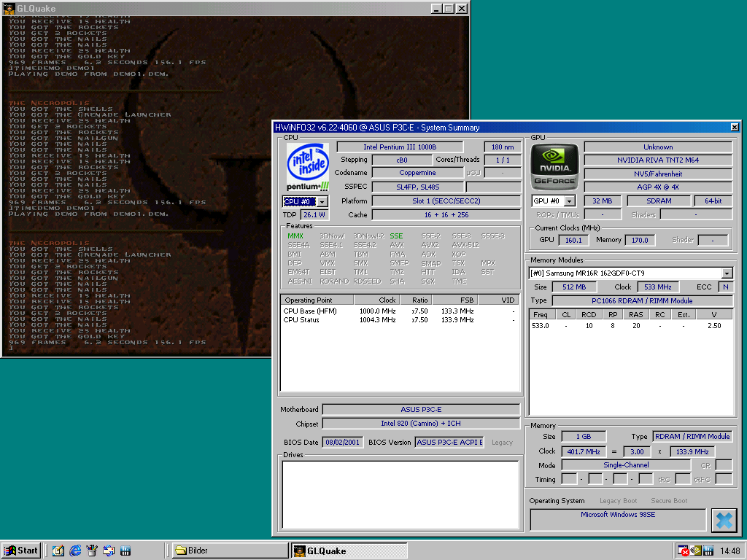This screenshot has height=560, width=747.
Task: Click the cB0 stepping value
Action: click(x=402, y=160)
